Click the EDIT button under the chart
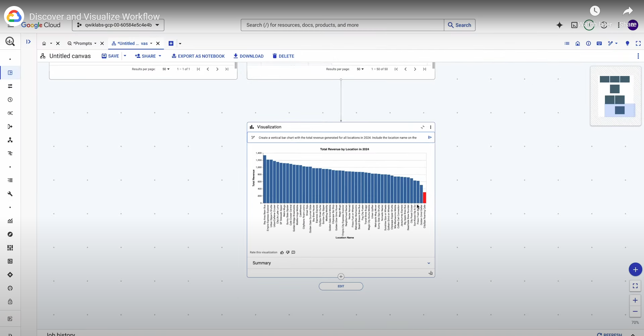The height and width of the screenshot is (336, 644). (341, 286)
